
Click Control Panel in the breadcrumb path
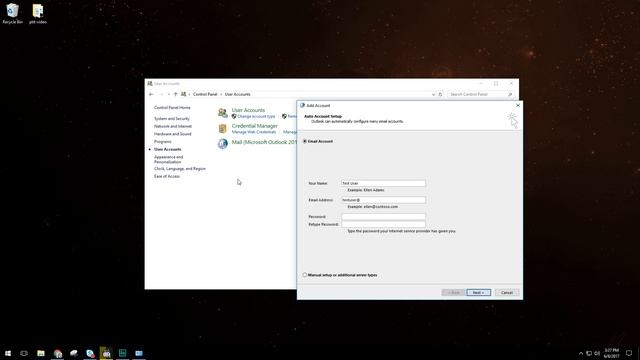[x=205, y=94]
